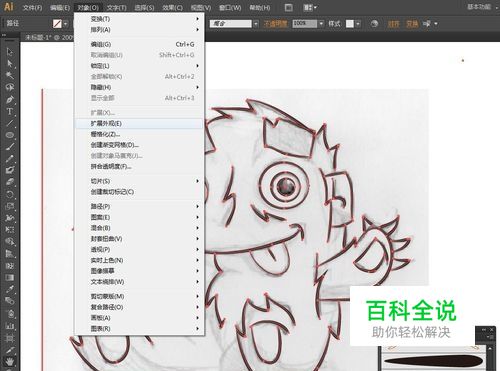The width and height of the screenshot is (500, 371).
Task: Click the orange 不透明度 opacity link
Action: point(275,24)
